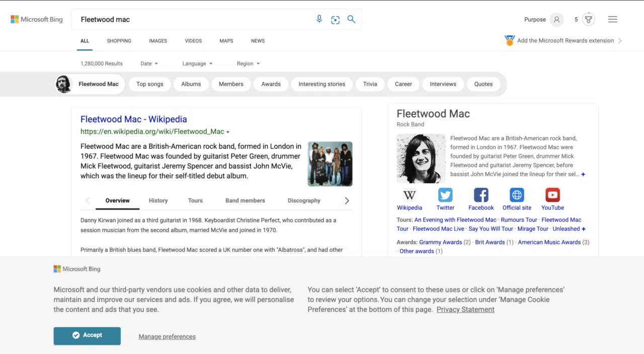Open the Language filter dropdown
The width and height of the screenshot is (644, 354).
197,63
